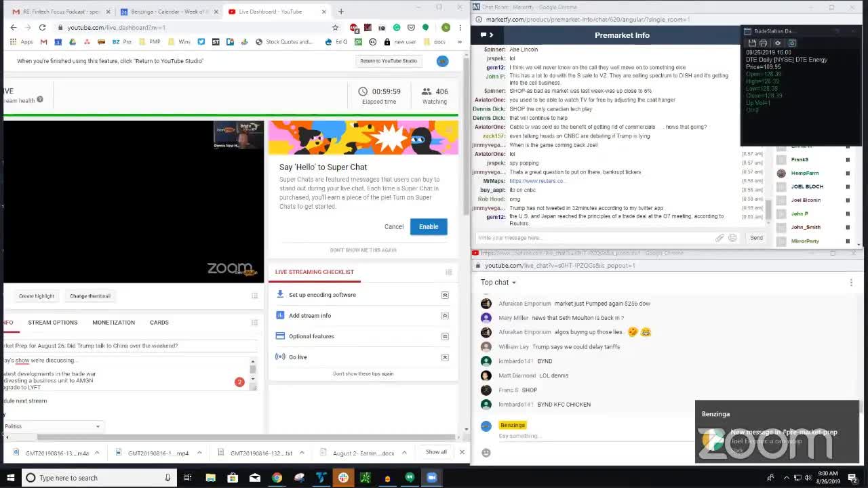This screenshot has height=488, width=868.
Task: Click the TradeStation save icon
Action: tap(752, 43)
